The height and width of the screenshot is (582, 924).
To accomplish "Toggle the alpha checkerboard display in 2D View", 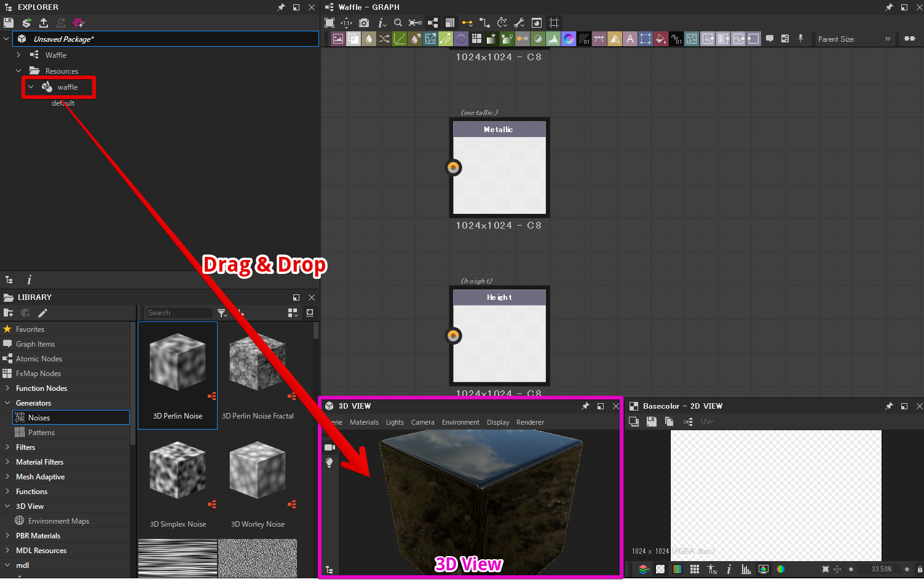I will coord(660,569).
